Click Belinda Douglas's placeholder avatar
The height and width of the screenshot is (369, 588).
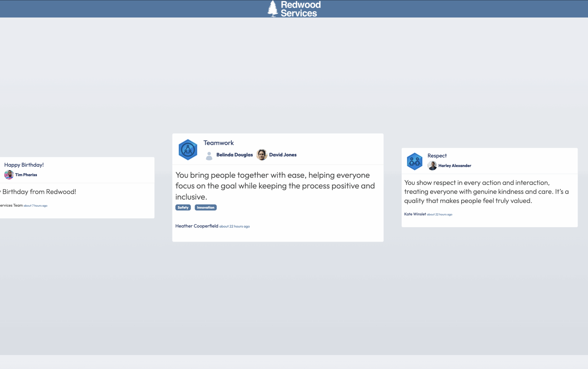tap(209, 155)
